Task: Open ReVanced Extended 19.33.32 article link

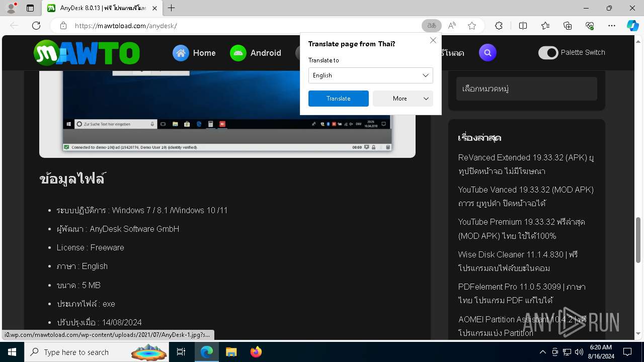Action: click(x=526, y=164)
